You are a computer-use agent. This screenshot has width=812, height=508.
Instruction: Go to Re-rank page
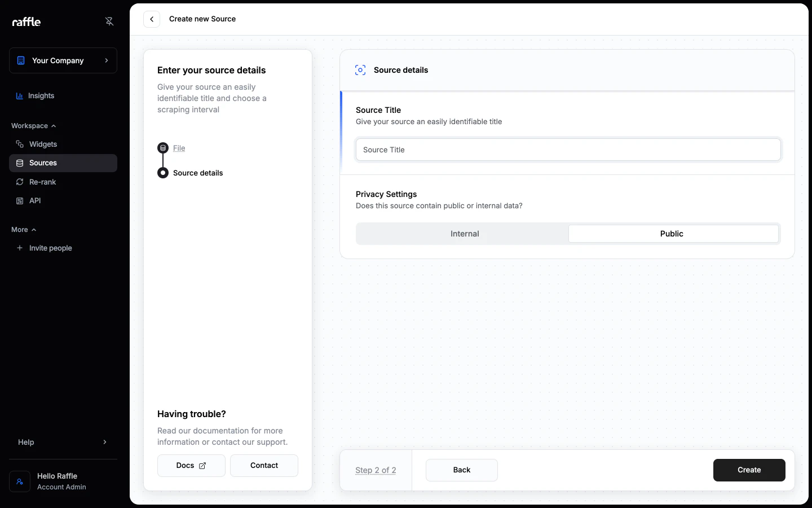[x=63, y=182]
